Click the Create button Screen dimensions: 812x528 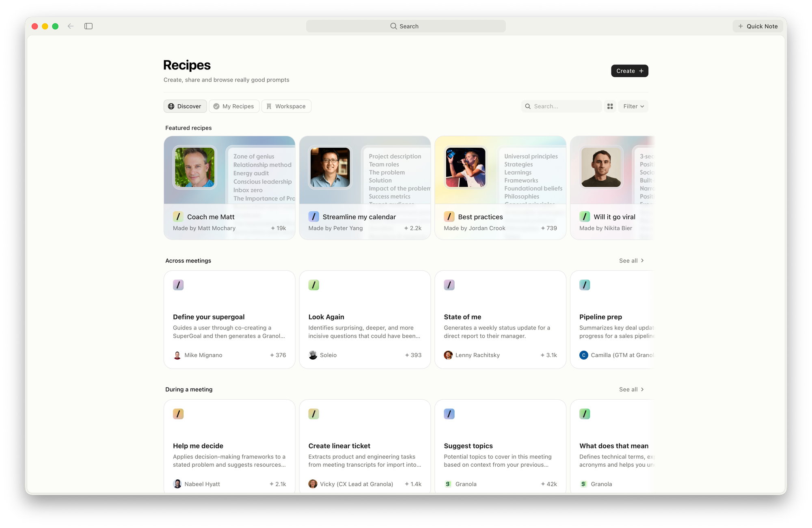(x=629, y=71)
